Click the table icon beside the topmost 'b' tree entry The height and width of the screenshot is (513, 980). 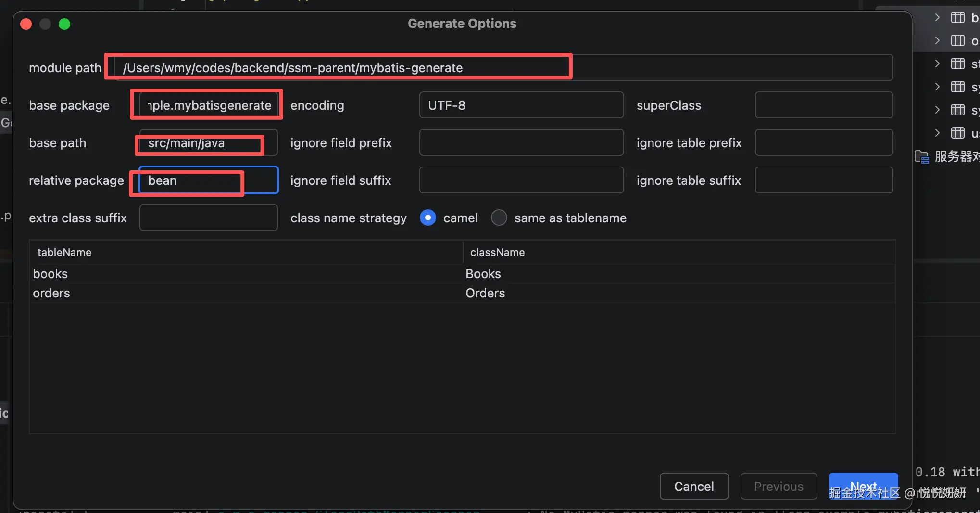click(x=957, y=18)
